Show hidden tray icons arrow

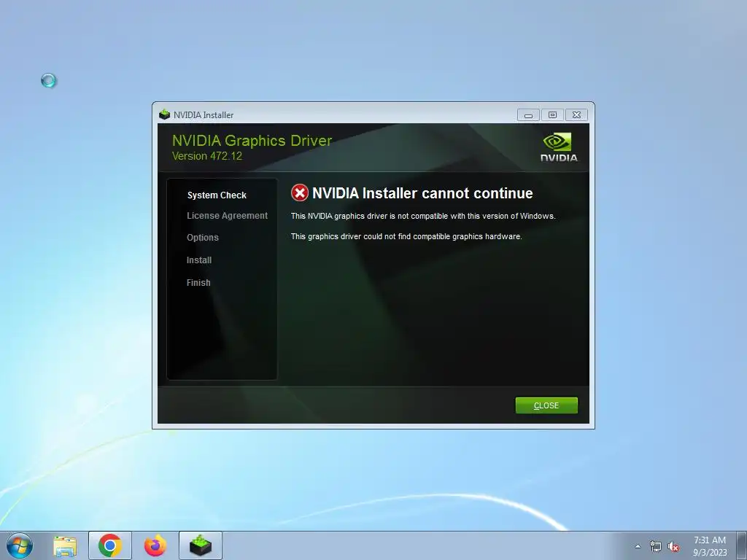(x=638, y=546)
